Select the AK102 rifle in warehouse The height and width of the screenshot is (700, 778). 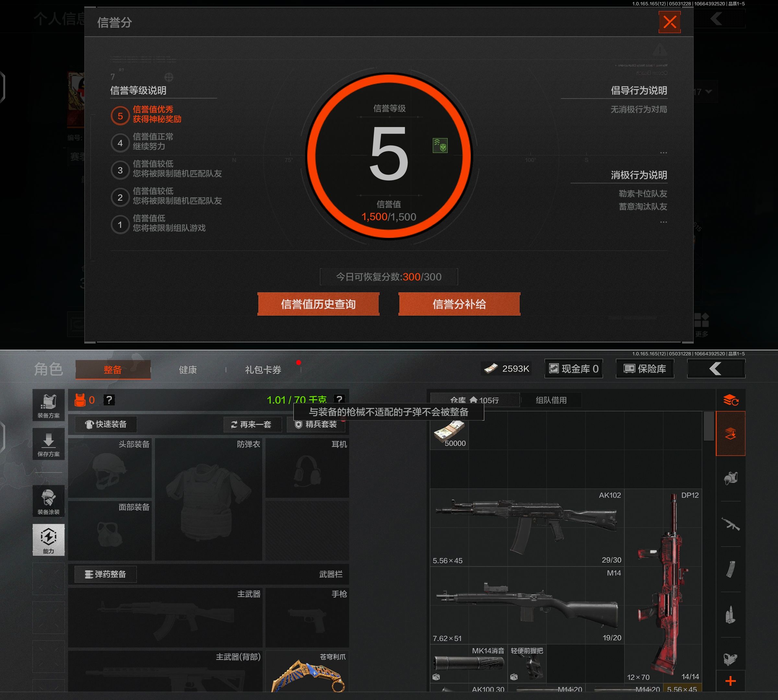[527, 527]
